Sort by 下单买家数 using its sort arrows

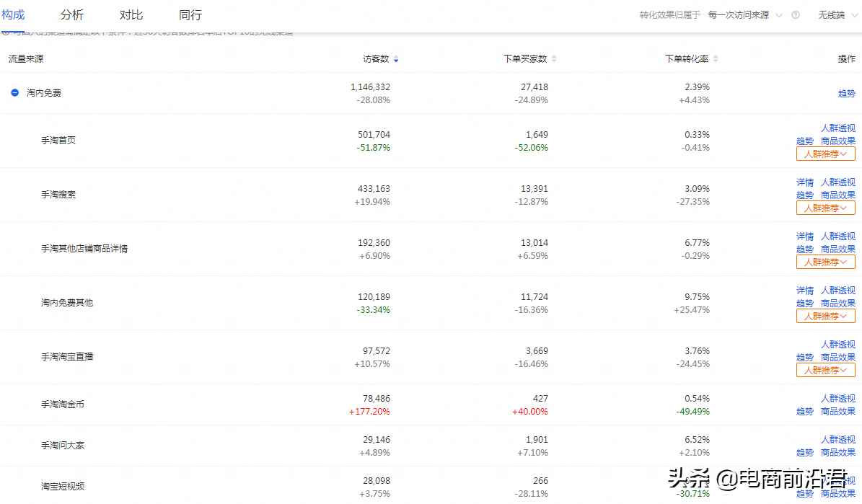[x=554, y=59]
